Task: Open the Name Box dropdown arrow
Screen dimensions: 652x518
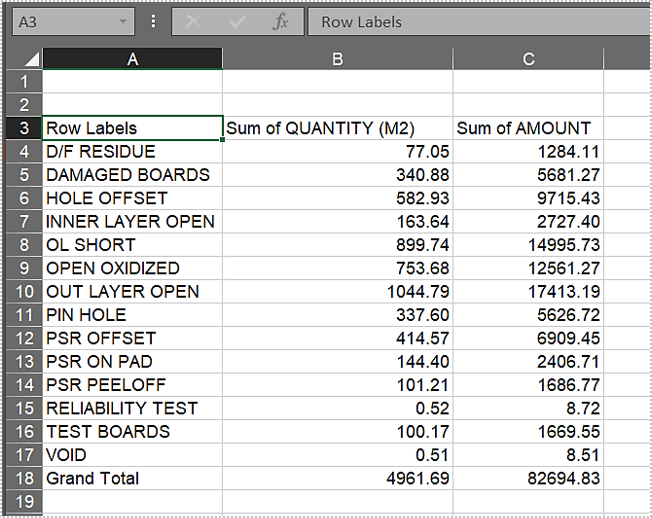Action: pyautogui.click(x=123, y=22)
